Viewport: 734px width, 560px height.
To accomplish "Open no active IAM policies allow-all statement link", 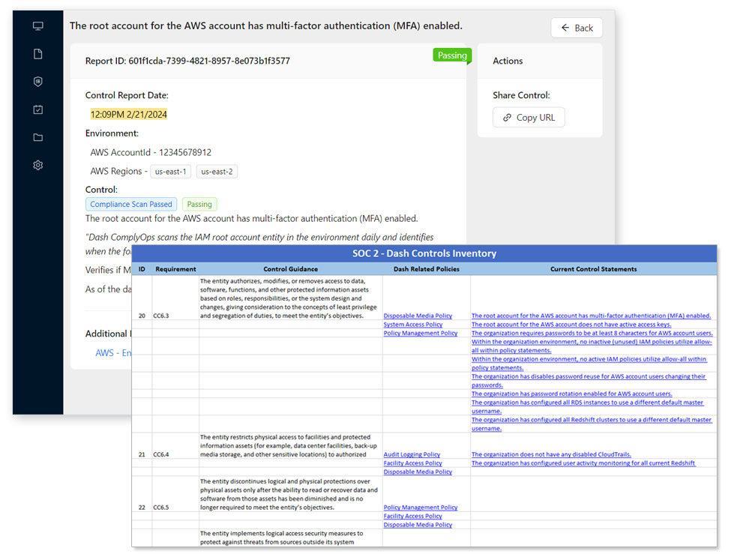I will coord(589,364).
